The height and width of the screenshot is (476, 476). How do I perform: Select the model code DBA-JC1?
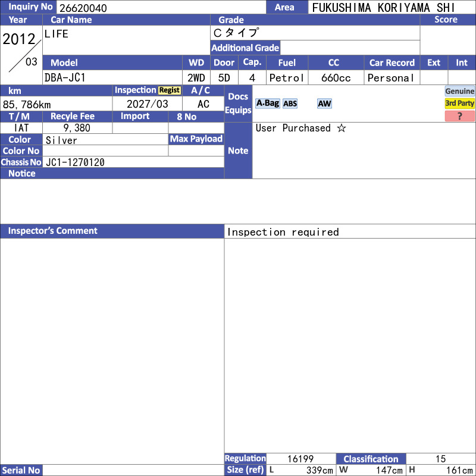coord(65,78)
